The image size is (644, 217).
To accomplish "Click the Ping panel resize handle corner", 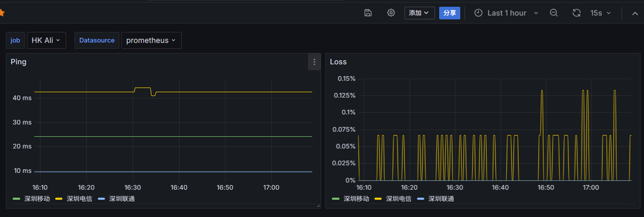I will point(318,206).
